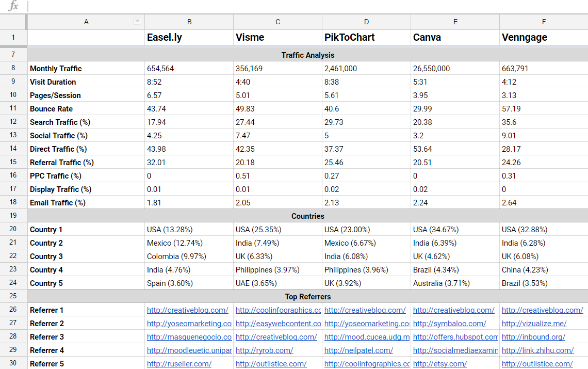Select the Colombia (9.97%) cell
The height and width of the screenshot is (369, 588).
189,256
